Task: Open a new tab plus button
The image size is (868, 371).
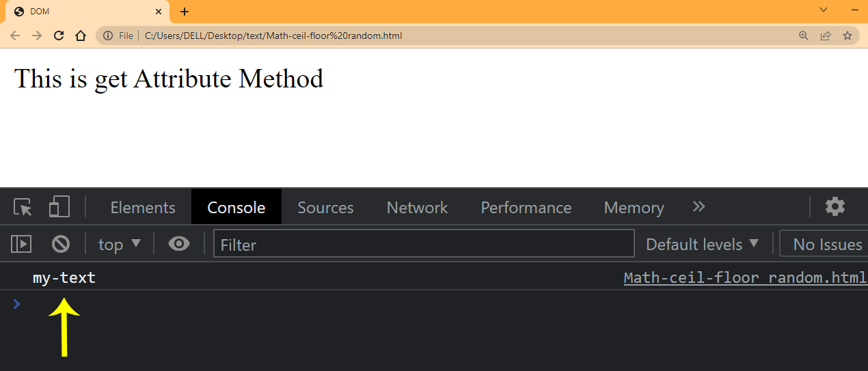Action: click(185, 12)
